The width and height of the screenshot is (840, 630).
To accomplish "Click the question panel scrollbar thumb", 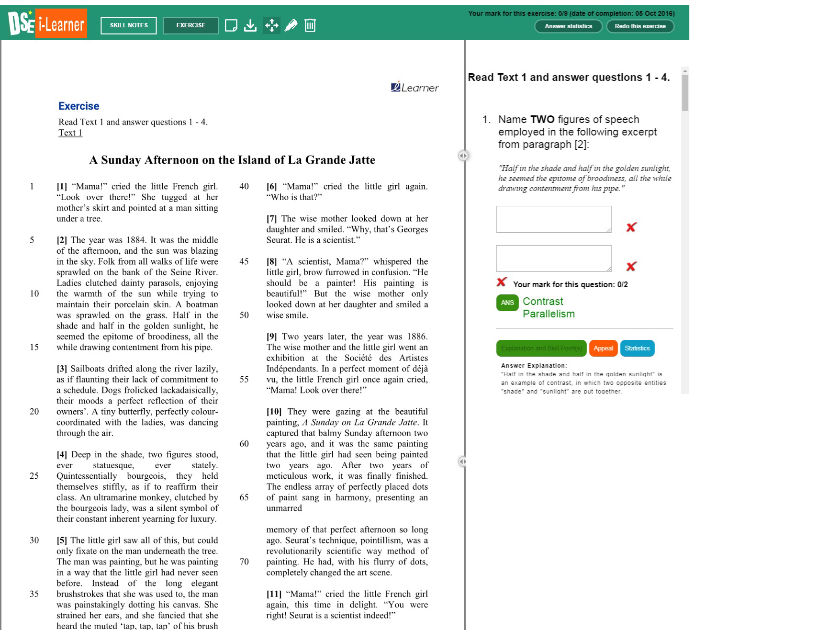I will pos(685,93).
